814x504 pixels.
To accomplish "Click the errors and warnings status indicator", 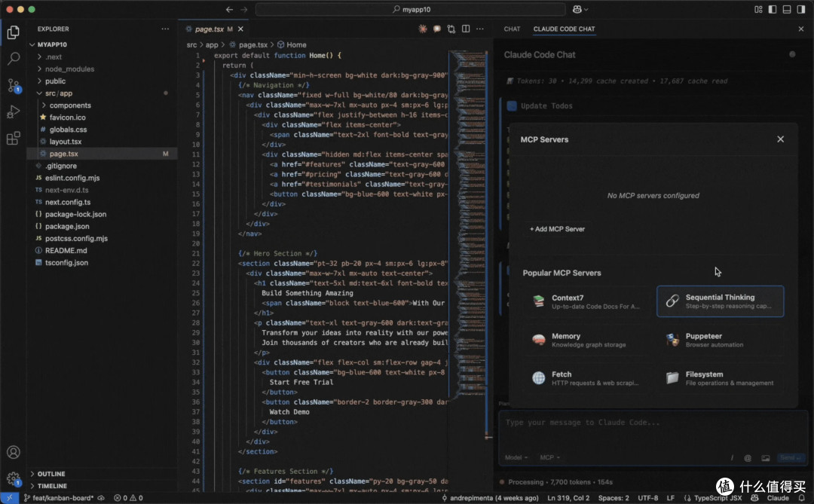I will 128,498.
